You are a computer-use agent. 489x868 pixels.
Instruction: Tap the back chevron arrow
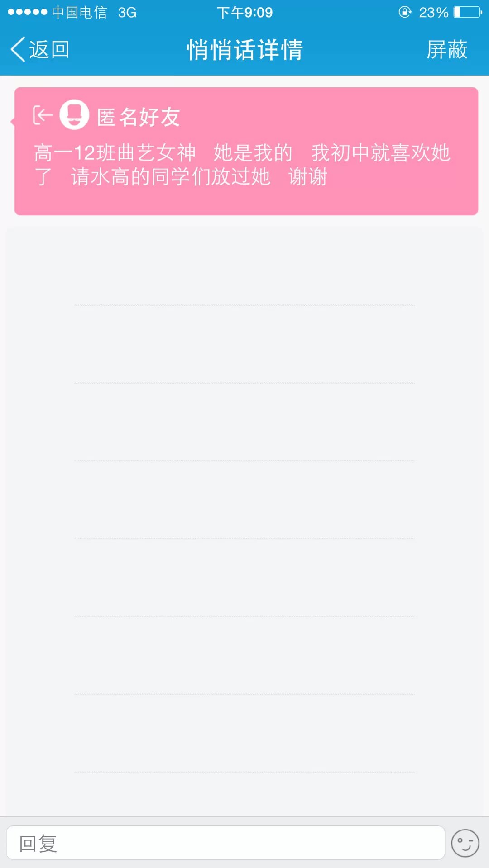pyautogui.click(x=18, y=49)
